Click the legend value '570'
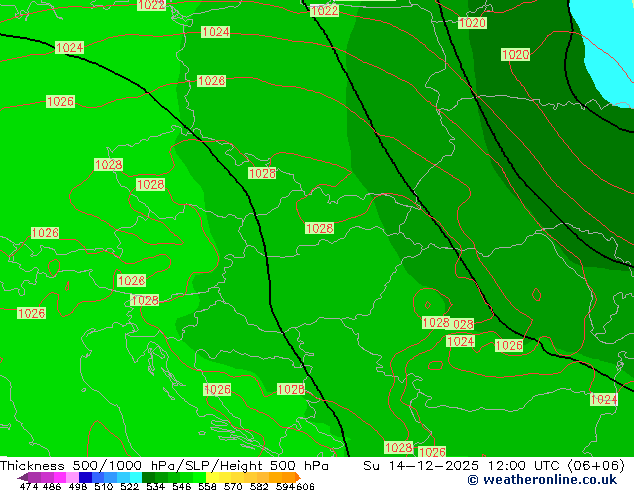Image resolution: width=634 pixels, height=490 pixels. [233, 486]
